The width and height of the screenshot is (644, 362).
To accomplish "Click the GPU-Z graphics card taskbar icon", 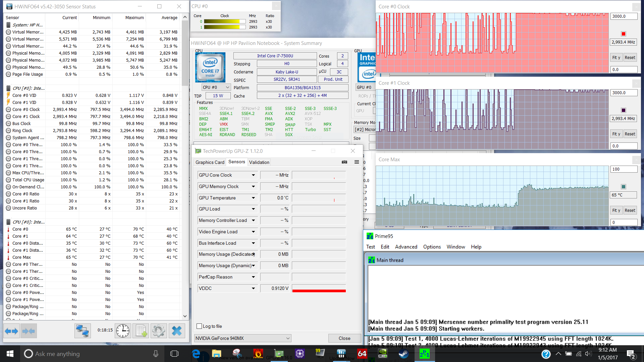I will tap(279, 353).
